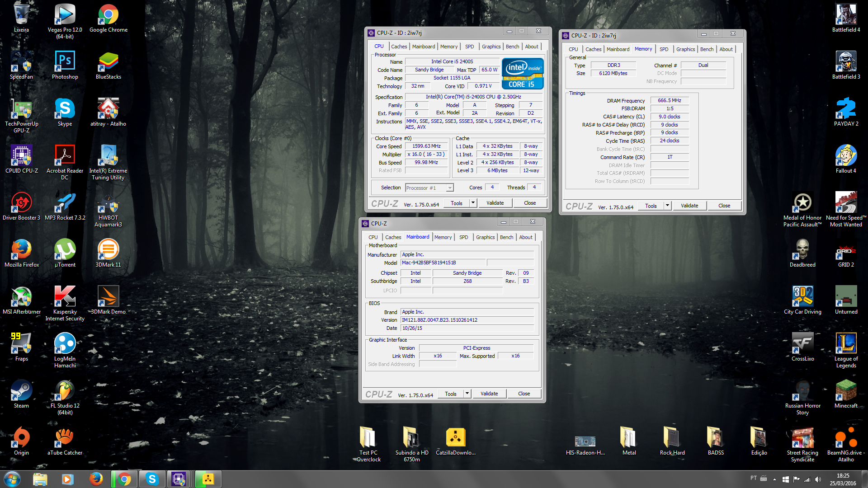Click Validate in Memory window
Image resolution: width=868 pixels, height=488 pixels.
pos(689,206)
